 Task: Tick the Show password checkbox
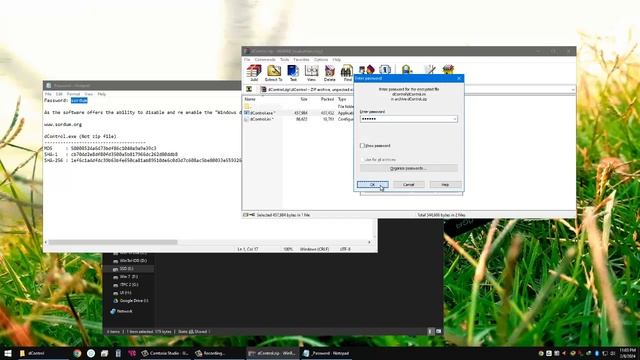click(362, 145)
